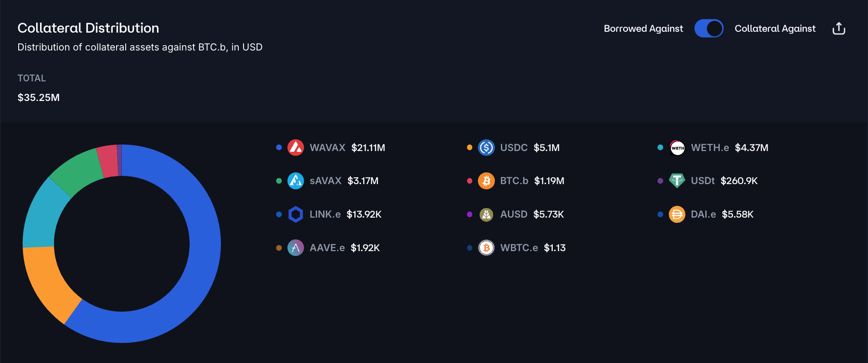Click the orange USDC donut segment
Image resolution: width=868 pixels, height=363 pixels.
48,283
